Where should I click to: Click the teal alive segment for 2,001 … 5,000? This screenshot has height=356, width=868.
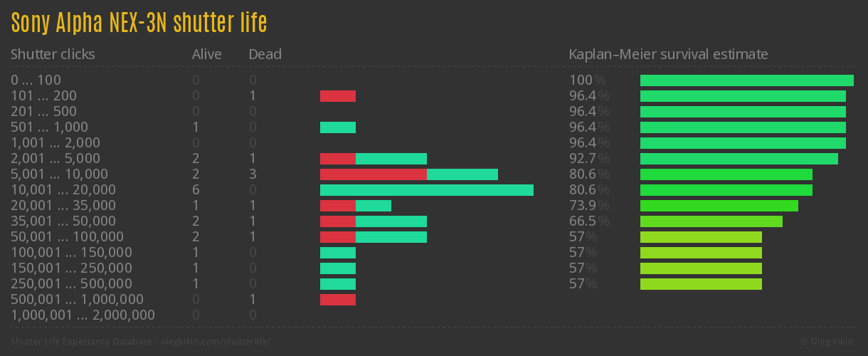[x=391, y=159]
